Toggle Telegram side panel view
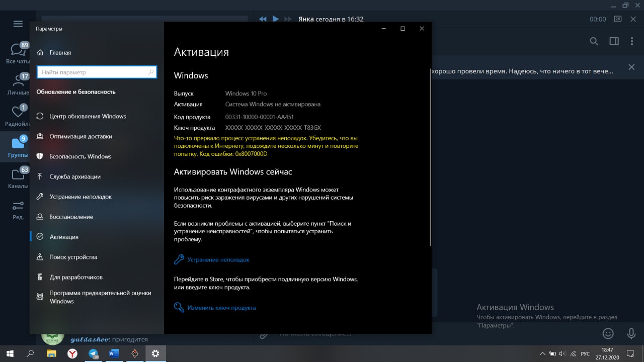The width and height of the screenshot is (644, 362). 614,41
